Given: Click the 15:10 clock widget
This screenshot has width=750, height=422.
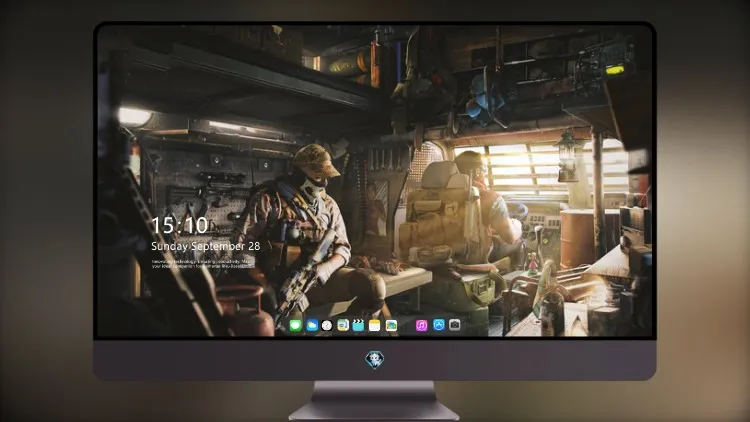Looking at the screenshot, I should [179, 225].
